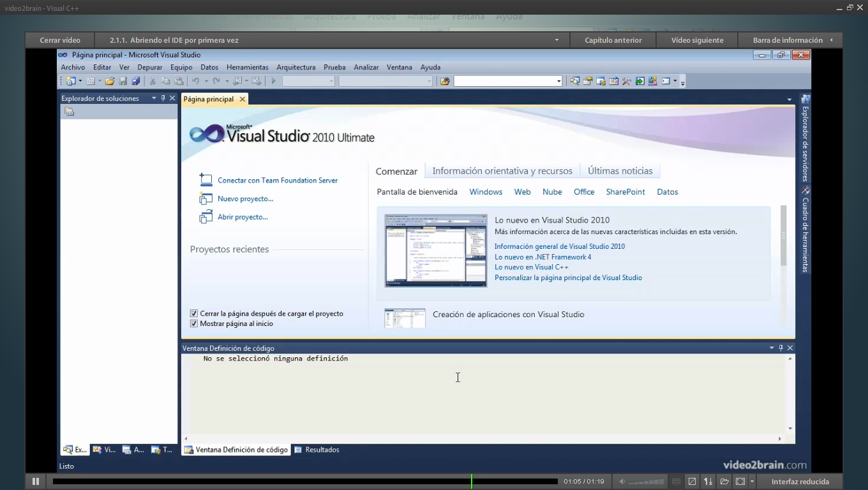868x490 pixels.
Task: Open the video chapter title dropdown
Action: point(557,40)
